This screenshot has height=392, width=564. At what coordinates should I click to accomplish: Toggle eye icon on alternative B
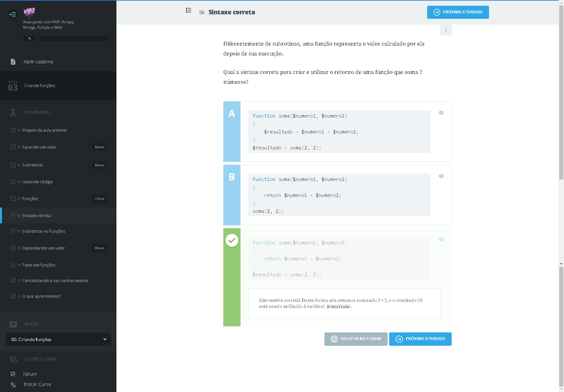441,176
